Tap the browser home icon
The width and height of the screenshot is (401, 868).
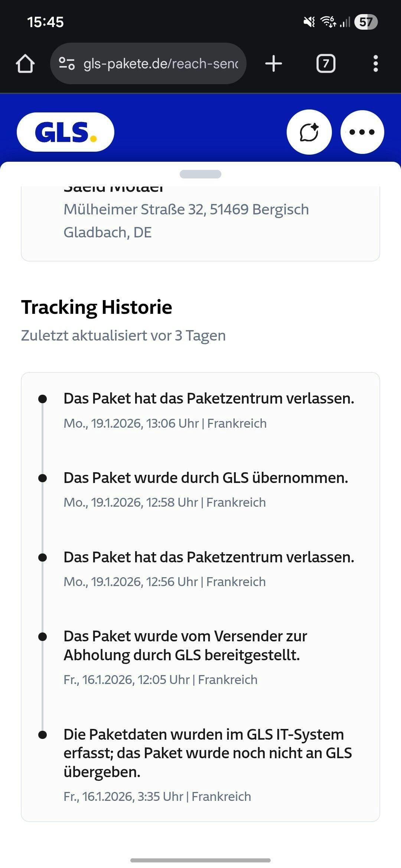(x=25, y=64)
